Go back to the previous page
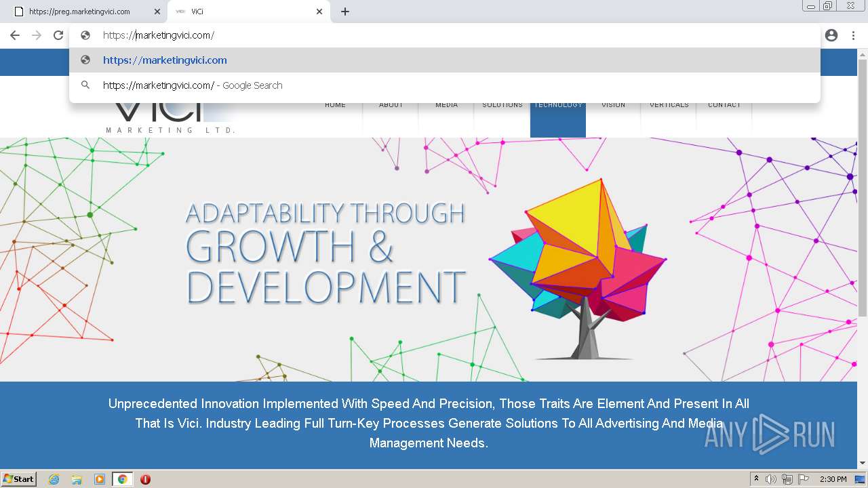Screen dimensions: 868x488 15,35
